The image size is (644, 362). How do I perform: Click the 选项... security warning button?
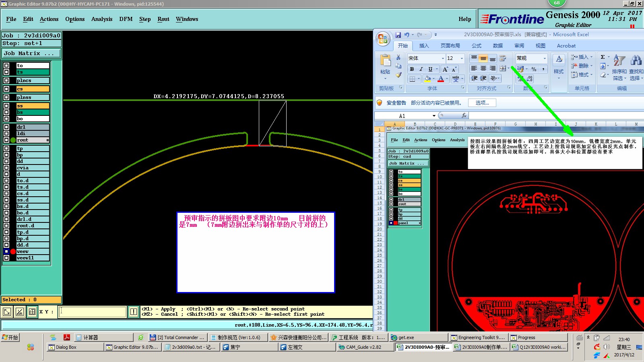482,103
